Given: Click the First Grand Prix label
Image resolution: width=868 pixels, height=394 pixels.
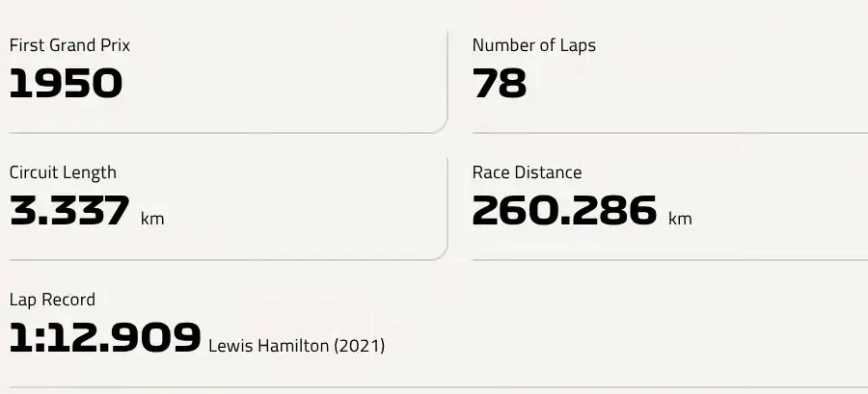Looking at the screenshot, I should click(x=69, y=45).
